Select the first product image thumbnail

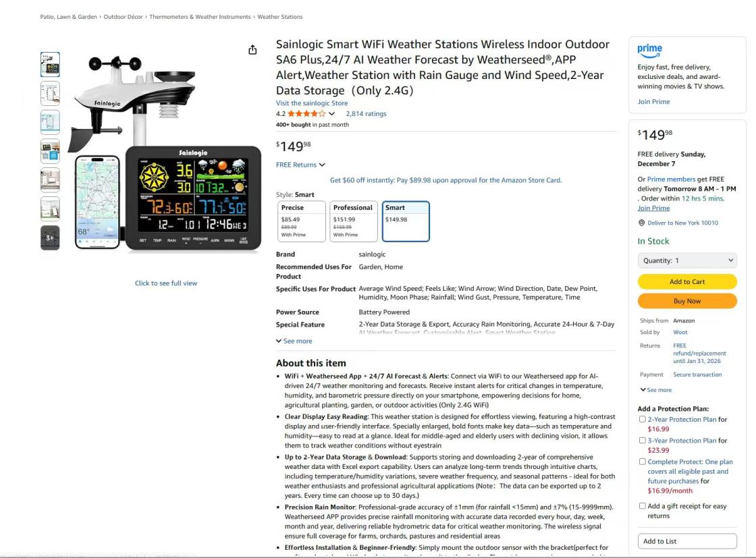pos(50,65)
